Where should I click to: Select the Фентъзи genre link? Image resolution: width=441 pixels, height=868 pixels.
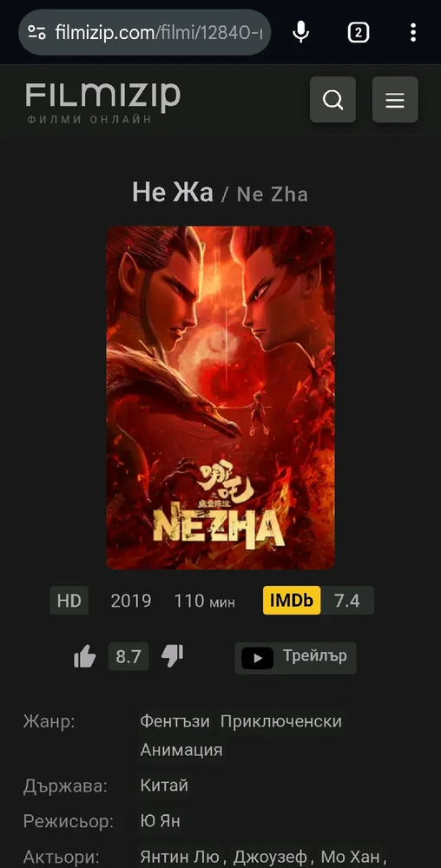(x=174, y=721)
